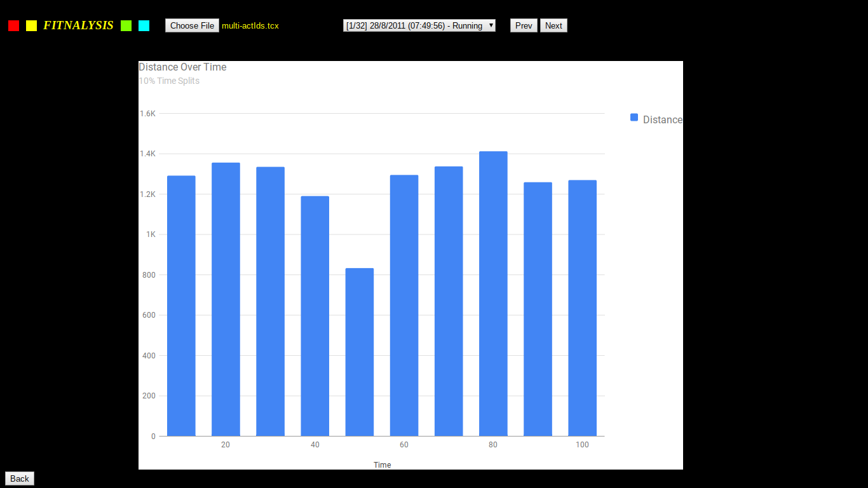Open the activity selection dropdown
This screenshot has width=868, height=488.
point(419,25)
